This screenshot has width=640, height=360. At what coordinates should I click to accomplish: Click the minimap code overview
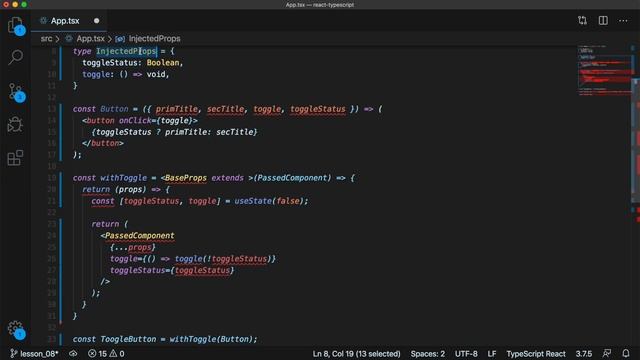pyautogui.click(x=604, y=70)
